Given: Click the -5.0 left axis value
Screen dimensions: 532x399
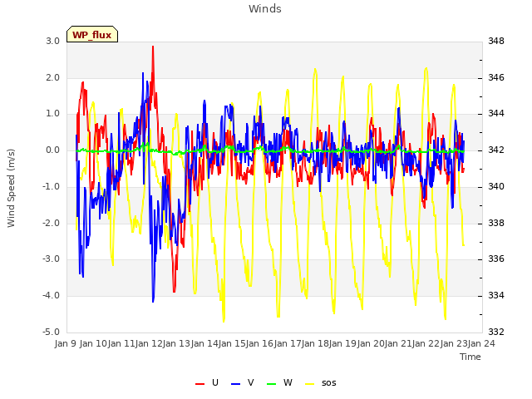Looking at the screenshot, I should [x=52, y=332].
